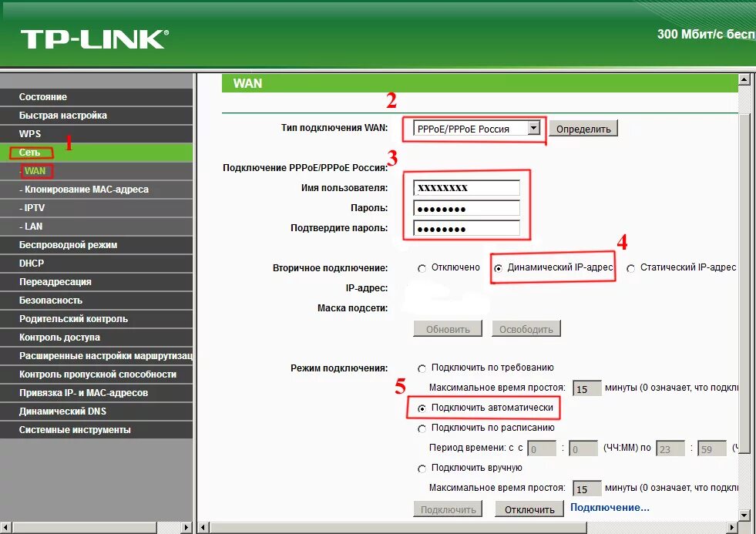Screen dimensions: 756x534
Task: Click the start hour field showing 0
Action: click(542, 448)
